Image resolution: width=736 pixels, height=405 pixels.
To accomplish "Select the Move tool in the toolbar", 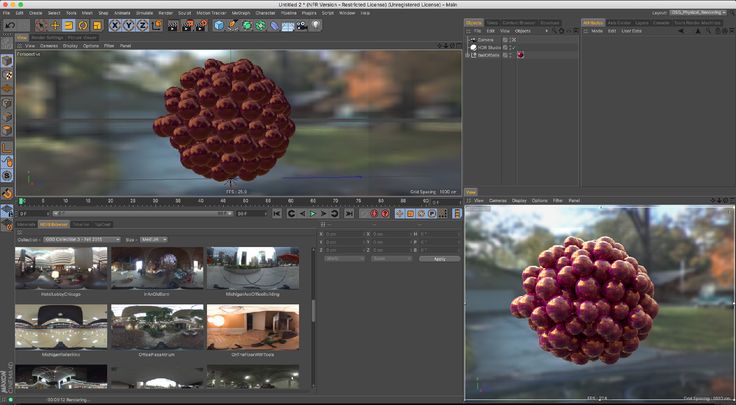I will tap(53, 24).
